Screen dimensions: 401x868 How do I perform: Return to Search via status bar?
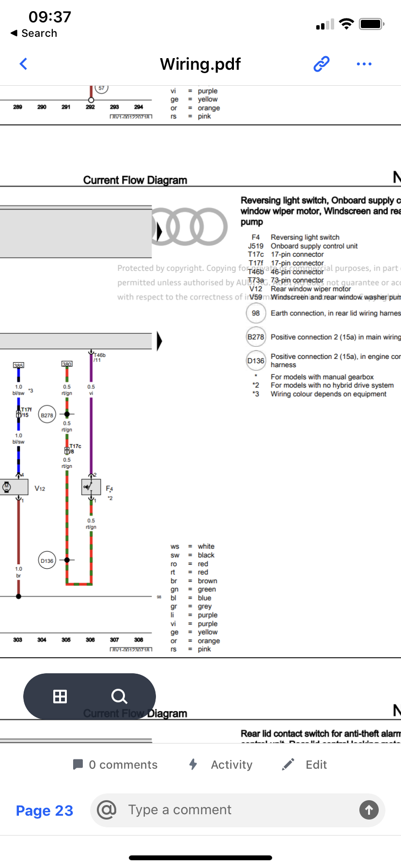[x=34, y=33]
